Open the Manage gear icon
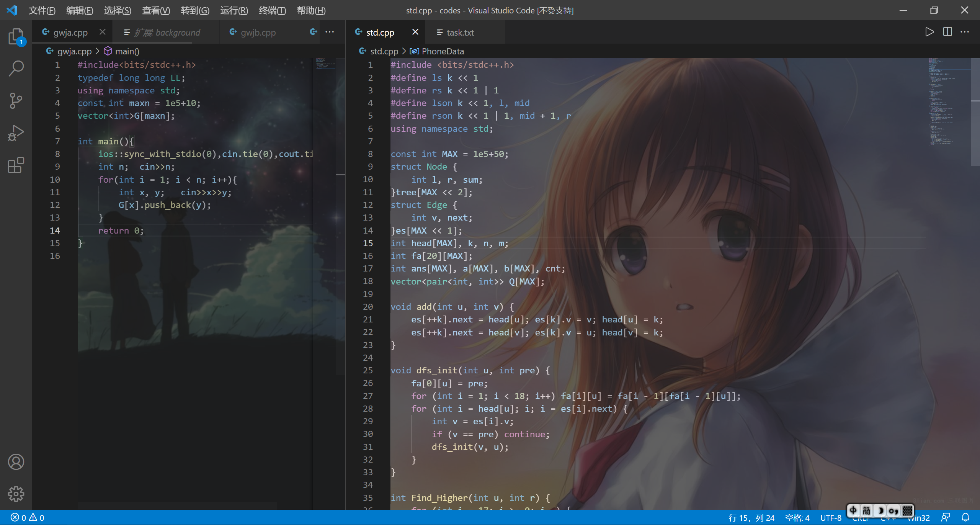The width and height of the screenshot is (980, 525). coord(16,494)
